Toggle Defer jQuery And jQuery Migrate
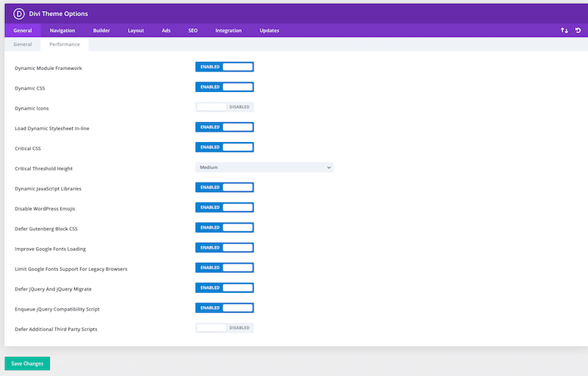This screenshot has height=376, width=588. [x=224, y=288]
